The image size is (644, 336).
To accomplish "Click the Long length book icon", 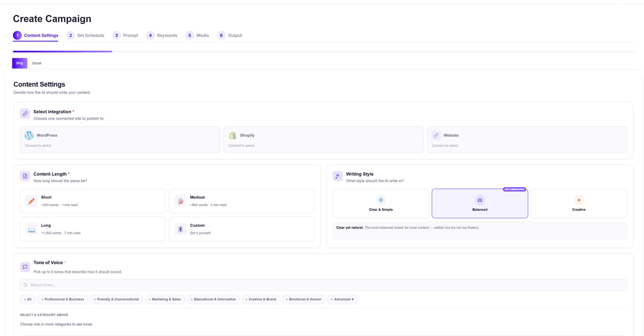I will pyautogui.click(x=32, y=229).
